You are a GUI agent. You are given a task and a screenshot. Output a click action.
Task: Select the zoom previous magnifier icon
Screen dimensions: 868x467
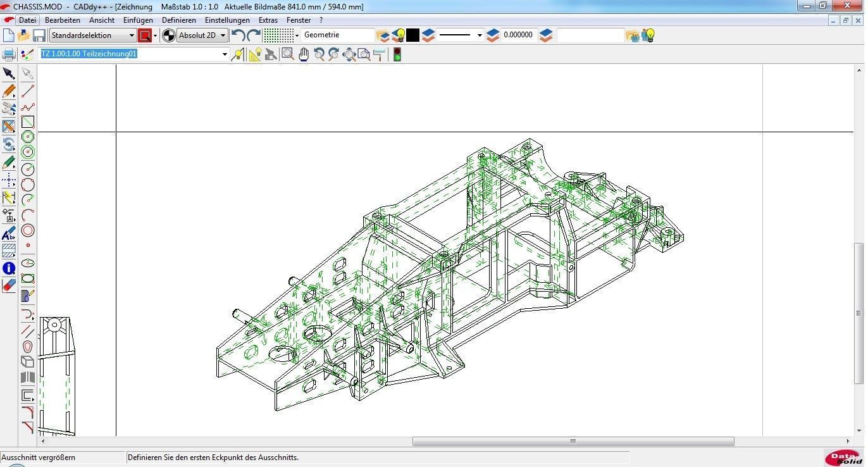click(319, 54)
